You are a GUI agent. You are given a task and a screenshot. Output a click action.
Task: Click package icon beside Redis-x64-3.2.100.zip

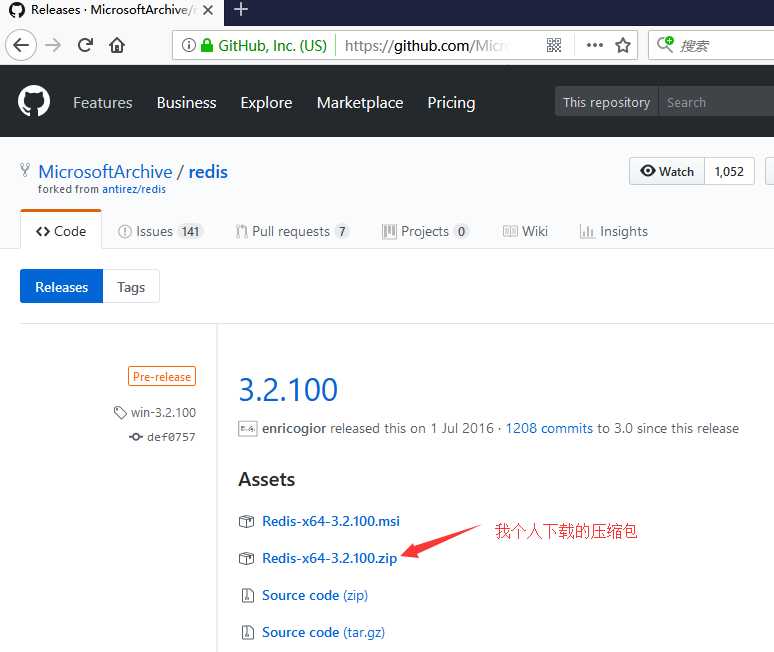coord(246,558)
